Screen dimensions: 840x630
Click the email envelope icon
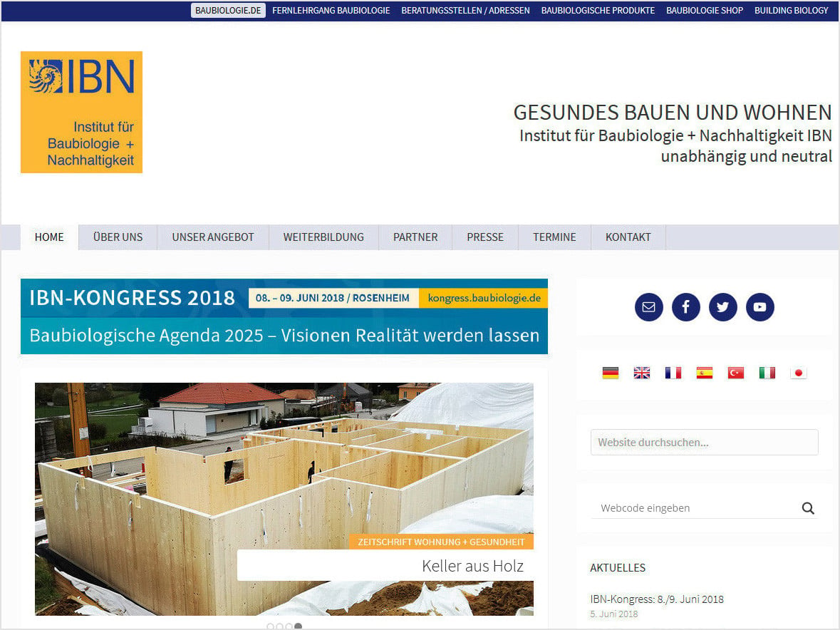click(x=649, y=307)
